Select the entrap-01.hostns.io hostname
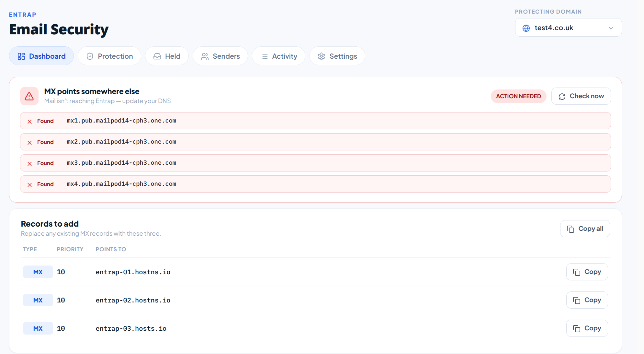Screen dimensions: 644x354 (133, 272)
